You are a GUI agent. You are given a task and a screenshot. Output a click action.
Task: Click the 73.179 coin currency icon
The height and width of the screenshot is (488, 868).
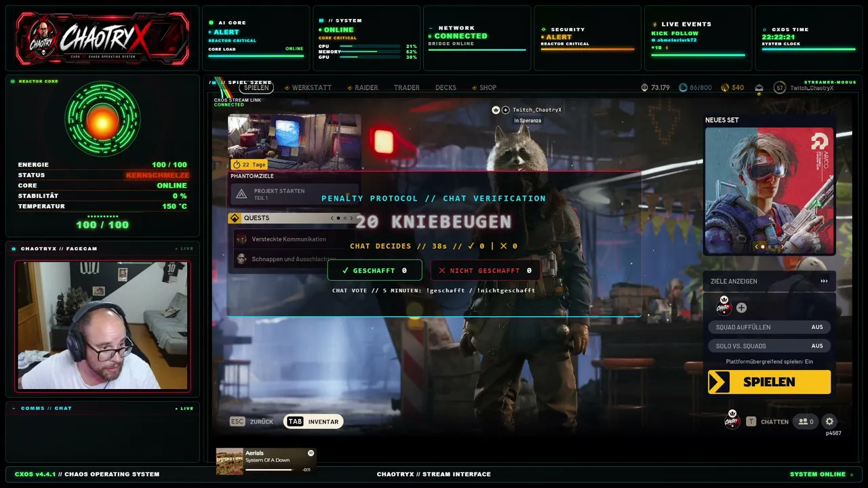tap(644, 87)
